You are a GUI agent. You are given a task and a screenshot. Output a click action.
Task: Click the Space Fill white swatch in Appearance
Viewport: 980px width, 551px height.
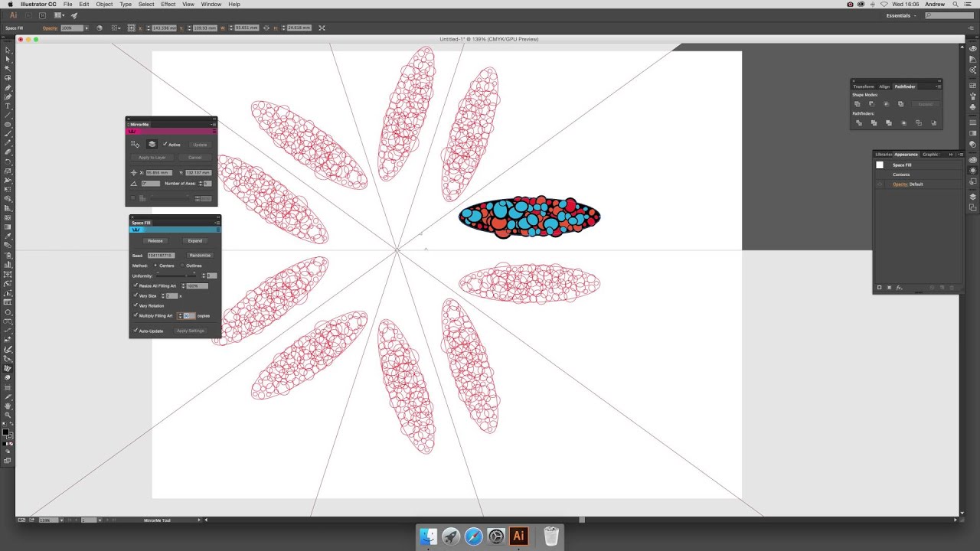[880, 165]
